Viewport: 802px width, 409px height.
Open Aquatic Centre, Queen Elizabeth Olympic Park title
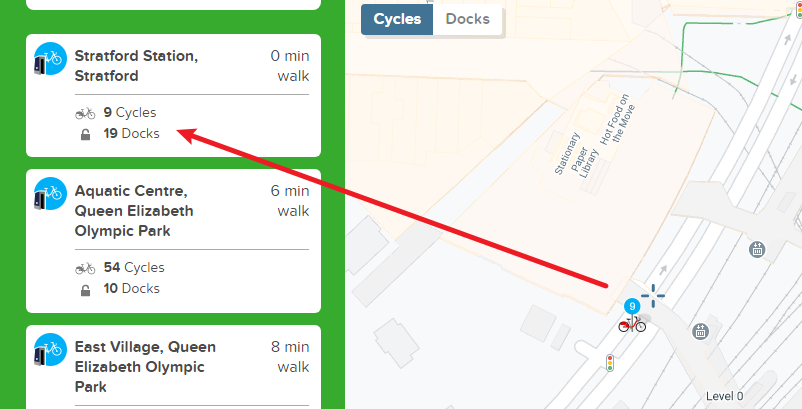[134, 211]
